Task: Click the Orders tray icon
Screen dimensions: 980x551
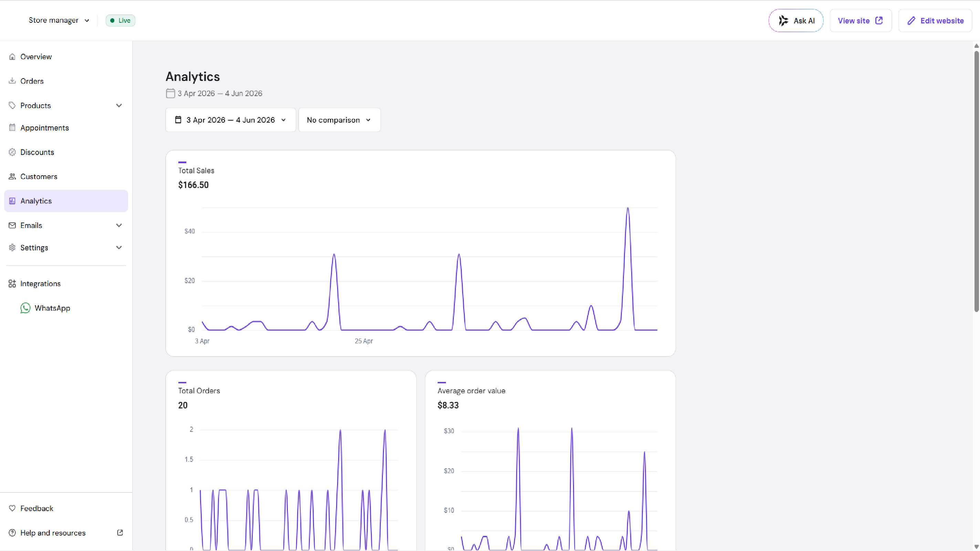Action: 12,81
